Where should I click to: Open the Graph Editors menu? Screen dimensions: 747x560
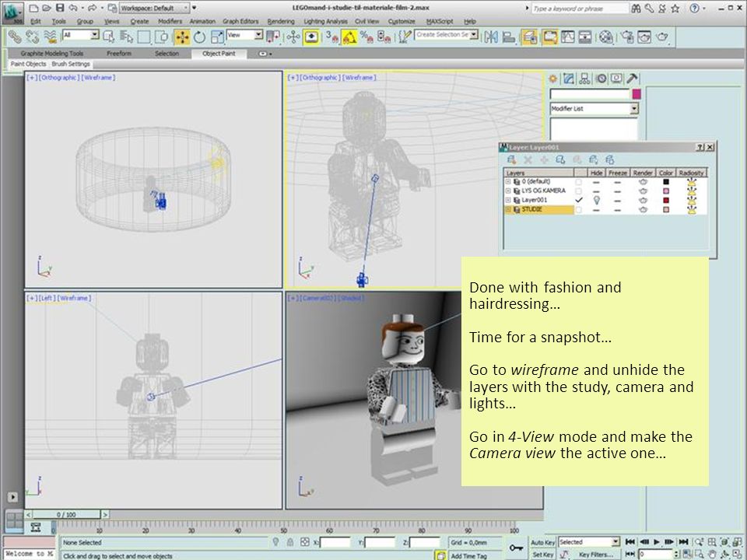(x=240, y=22)
